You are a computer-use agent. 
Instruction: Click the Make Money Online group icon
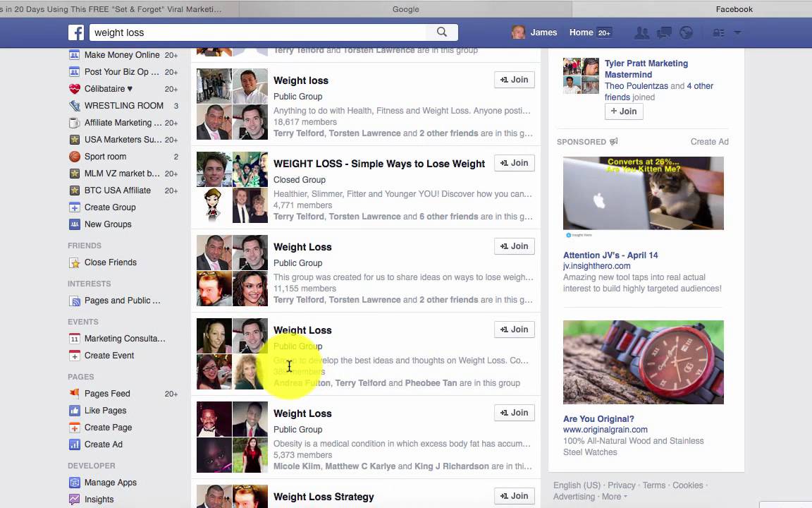click(x=75, y=55)
